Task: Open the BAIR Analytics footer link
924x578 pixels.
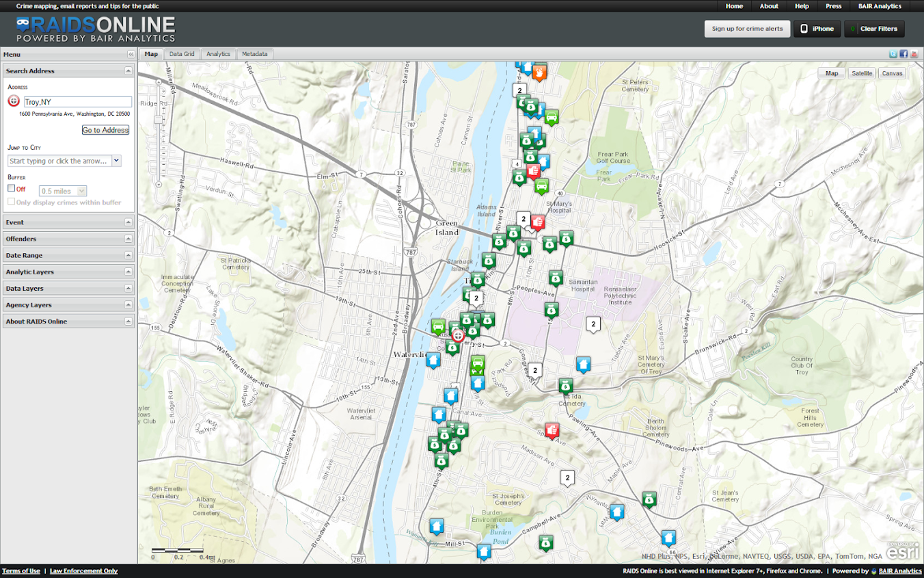Action: pos(900,571)
